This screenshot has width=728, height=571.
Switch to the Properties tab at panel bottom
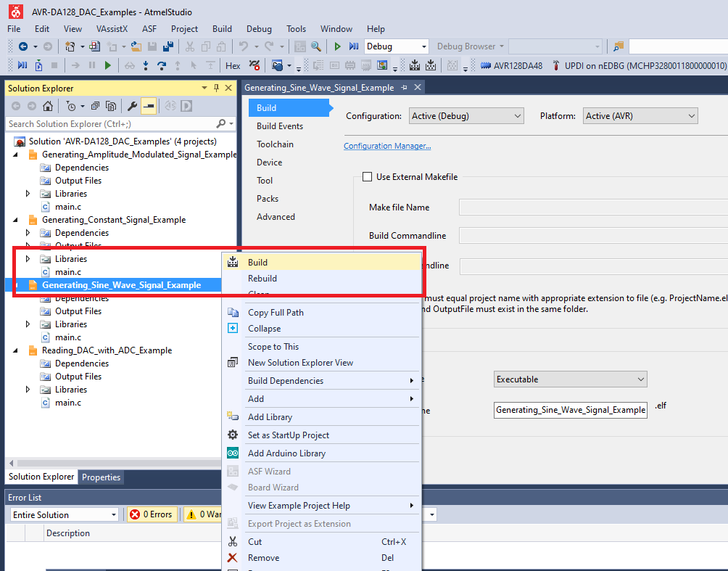point(101,477)
